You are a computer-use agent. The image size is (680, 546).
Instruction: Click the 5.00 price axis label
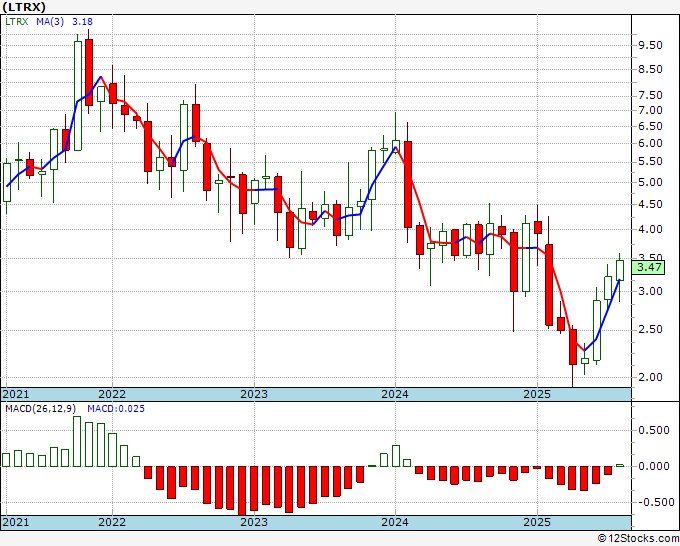[x=651, y=182]
